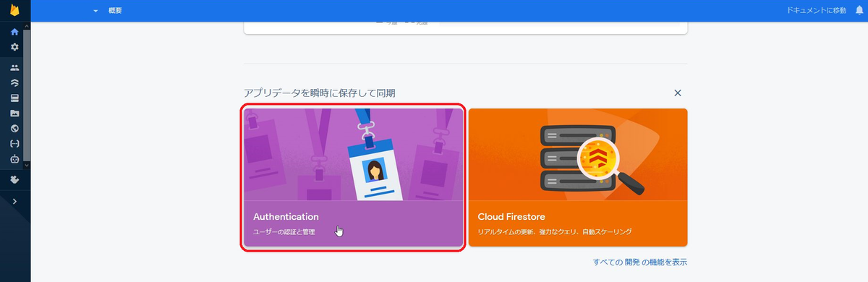Screen dimensions: 868x282
Task: Open Realtime Database icon in sidebar
Action: (x=14, y=98)
